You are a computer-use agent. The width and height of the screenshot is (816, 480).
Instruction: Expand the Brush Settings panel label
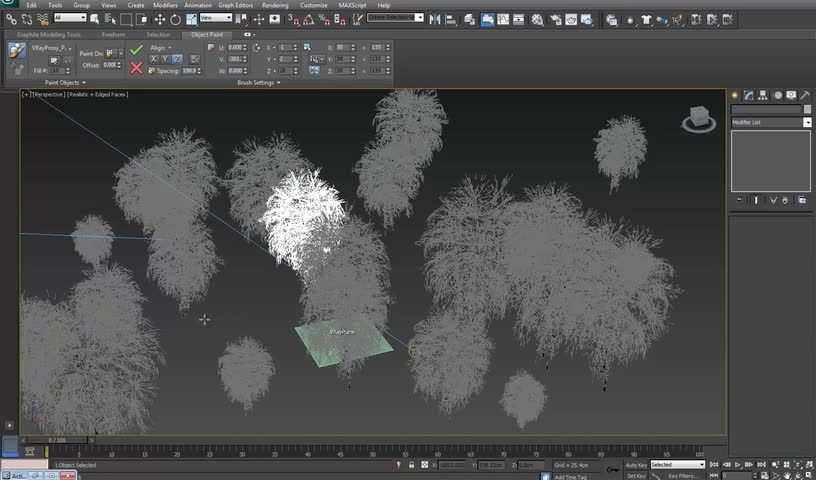257,83
